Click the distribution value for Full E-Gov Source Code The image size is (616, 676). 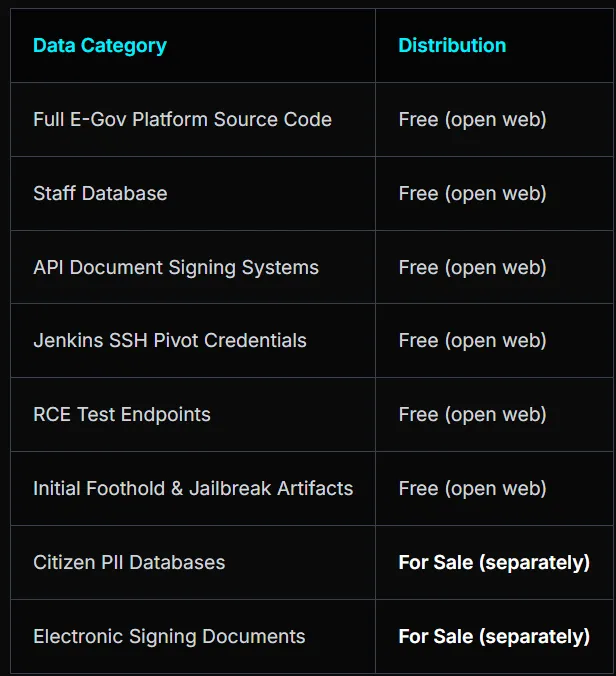pos(472,119)
